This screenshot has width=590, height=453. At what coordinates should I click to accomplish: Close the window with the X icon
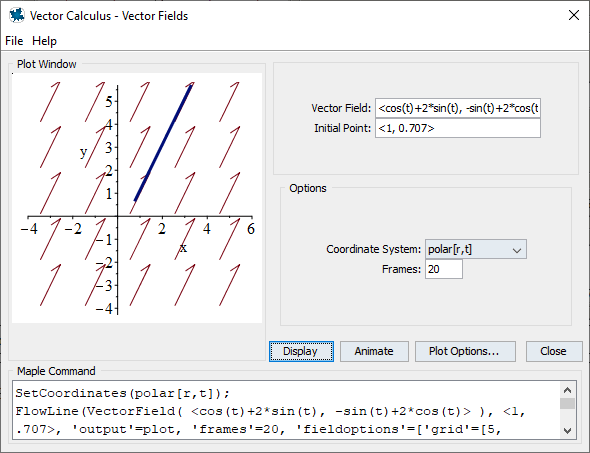pyautogui.click(x=573, y=15)
